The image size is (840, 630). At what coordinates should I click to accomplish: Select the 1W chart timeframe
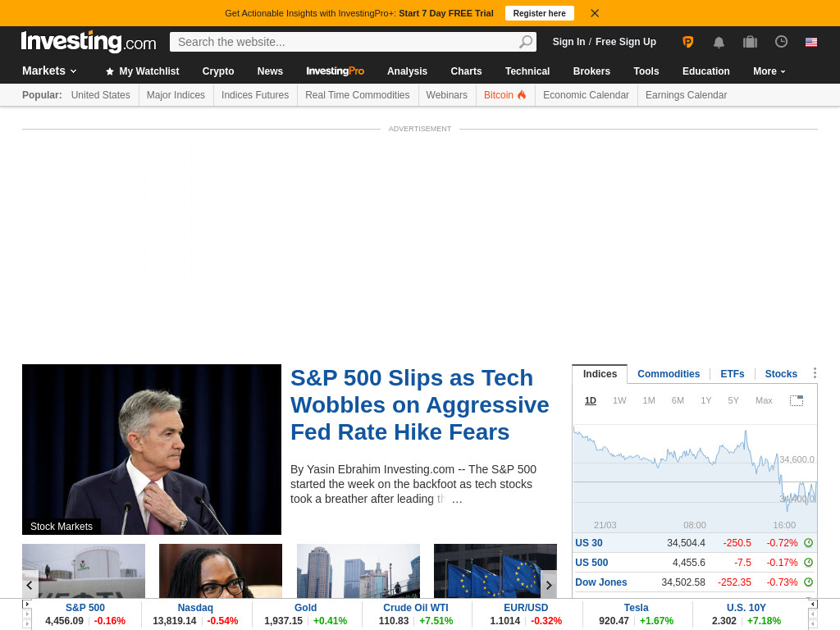click(619, 400)
